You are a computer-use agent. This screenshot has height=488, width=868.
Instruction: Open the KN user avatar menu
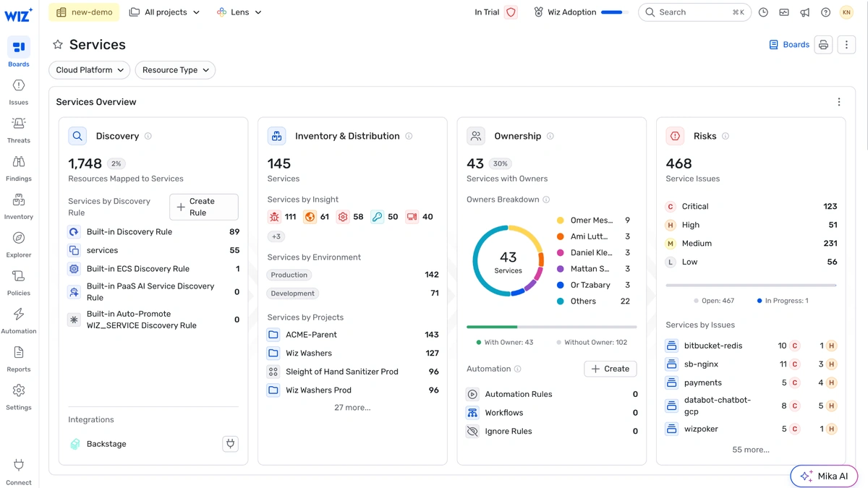tap(846, 12)
